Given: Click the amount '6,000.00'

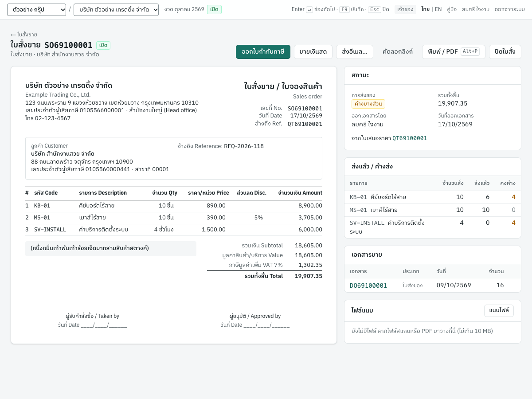Looking at the screenshot, I should pos(310,230).
